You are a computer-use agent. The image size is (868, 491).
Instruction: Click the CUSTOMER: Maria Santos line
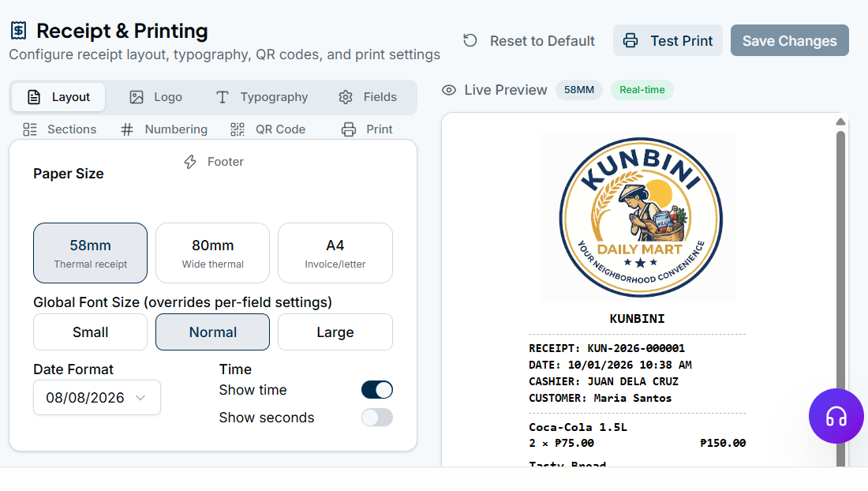click(x=600, y=398)
